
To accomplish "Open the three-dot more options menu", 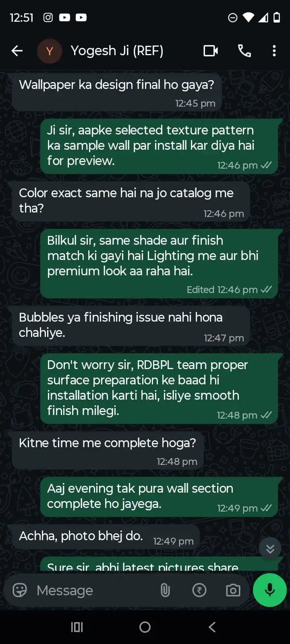I will click(x=274, y=51).
